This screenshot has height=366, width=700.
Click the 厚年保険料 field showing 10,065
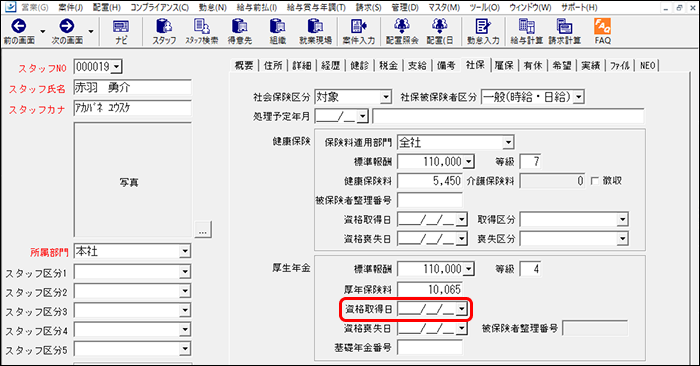click(429, 289)
